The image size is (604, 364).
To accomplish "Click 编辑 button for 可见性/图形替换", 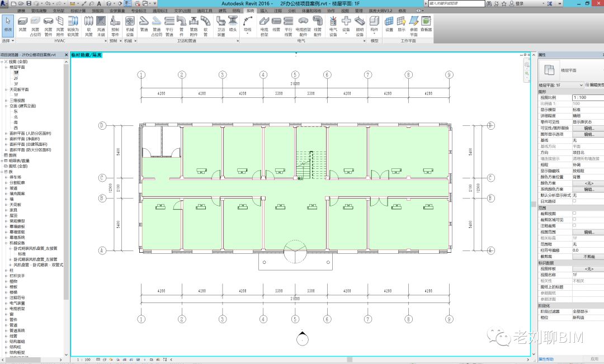I will (588, 128).
